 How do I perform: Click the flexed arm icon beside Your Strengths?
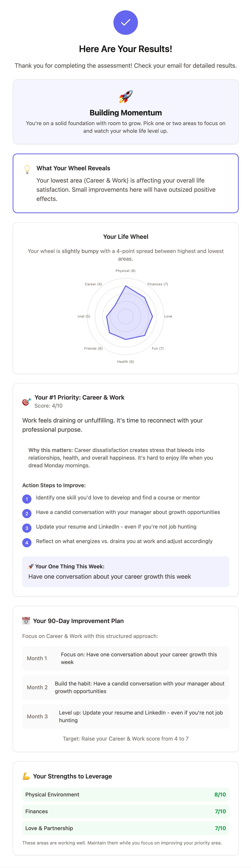[x=26, y=776]
